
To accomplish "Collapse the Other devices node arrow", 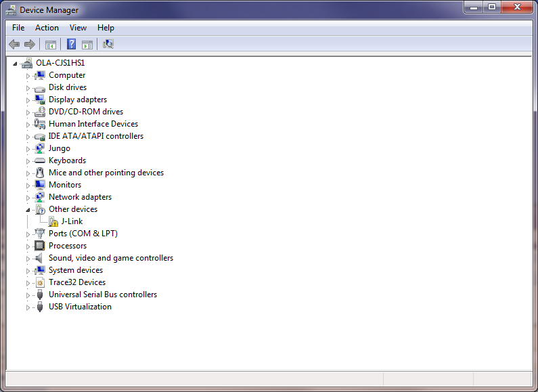I will tap(28, 210).
